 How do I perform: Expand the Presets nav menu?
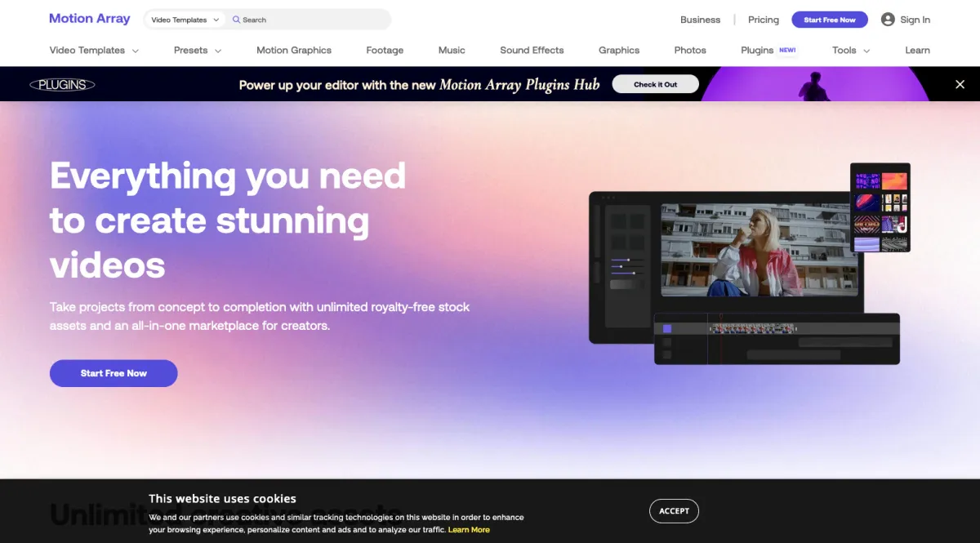pos(198,50)
